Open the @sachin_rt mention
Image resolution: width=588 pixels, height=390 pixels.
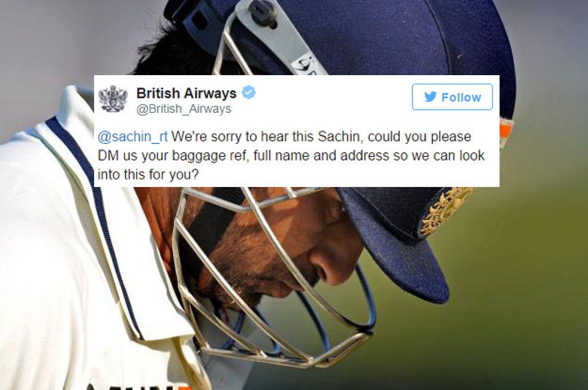133,137
